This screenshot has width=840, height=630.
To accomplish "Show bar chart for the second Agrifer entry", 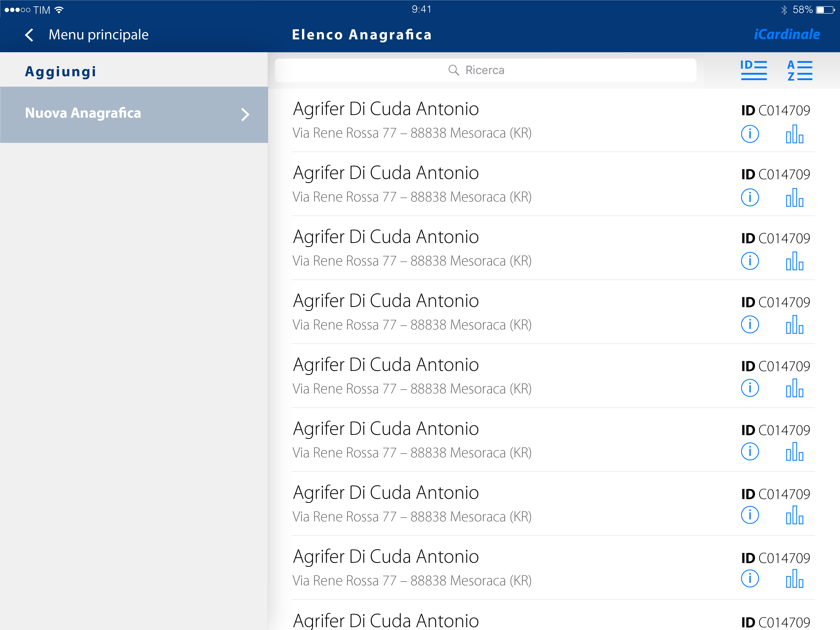I will pyautogui.click(x=794, y=197).
